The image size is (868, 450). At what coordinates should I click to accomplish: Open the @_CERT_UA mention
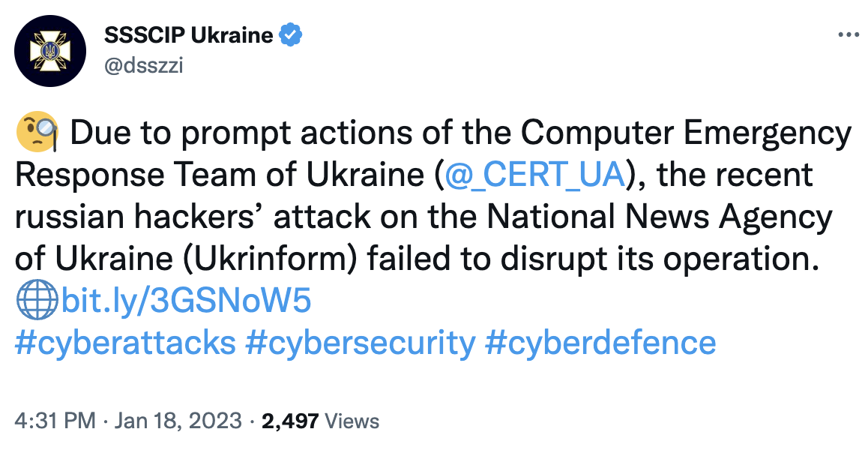point(534,175)
